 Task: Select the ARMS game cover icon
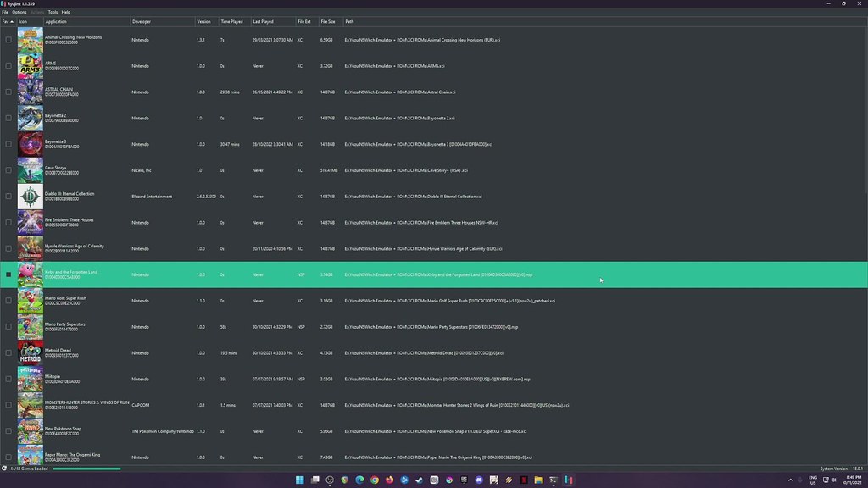(x=30, y=66)
